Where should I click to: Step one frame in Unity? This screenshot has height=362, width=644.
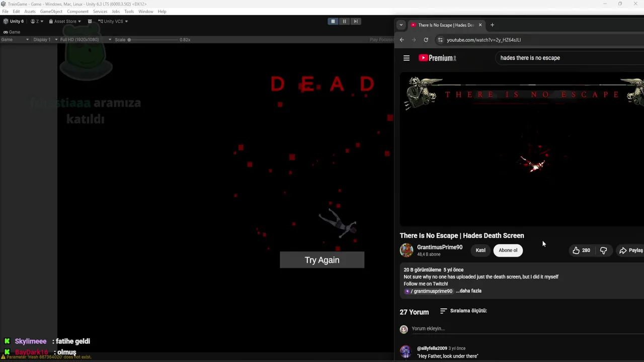click(356, 21)
